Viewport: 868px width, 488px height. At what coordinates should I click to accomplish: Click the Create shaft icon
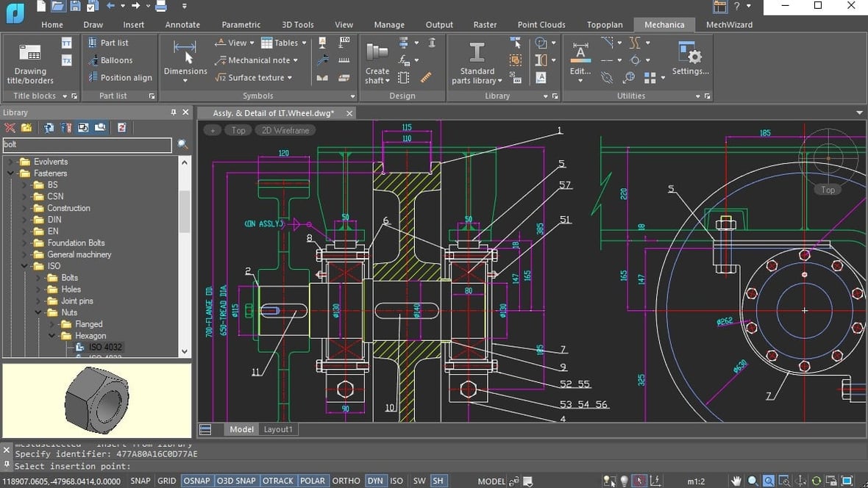click(x=377, y=53)
